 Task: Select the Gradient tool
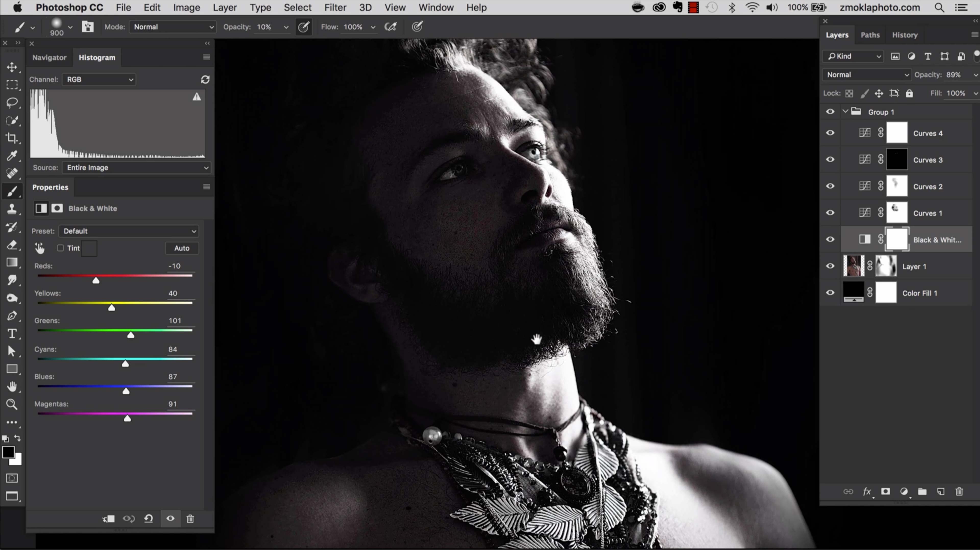[x=12, y=262]
